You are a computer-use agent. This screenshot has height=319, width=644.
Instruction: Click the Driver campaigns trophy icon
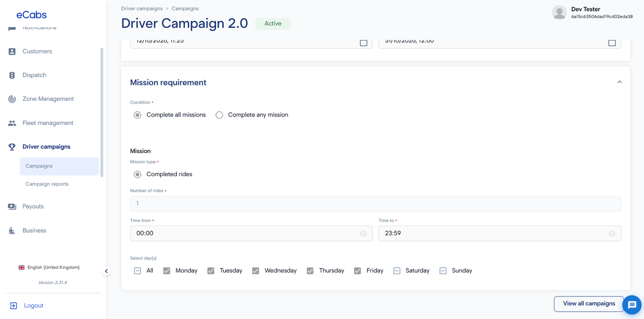click(12, 147)
